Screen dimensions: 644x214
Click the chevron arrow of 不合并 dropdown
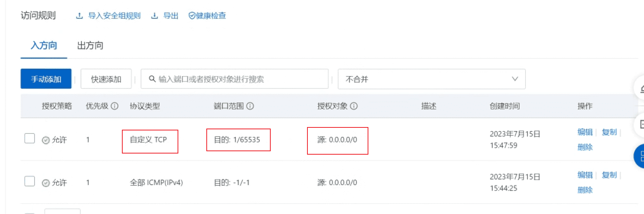coord(515,79)
